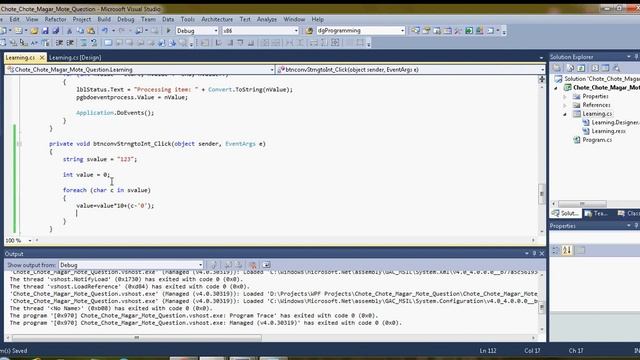Click the Find in Files icon beside dgProgramming
Viewport: 640px width, 360px height.
[x=309, y=31]
